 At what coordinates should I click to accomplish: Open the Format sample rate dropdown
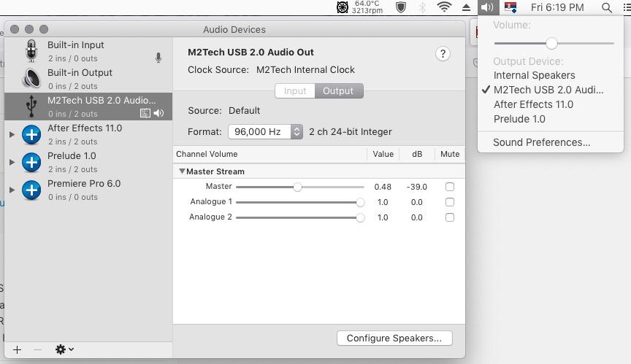(x=265, y=132)
